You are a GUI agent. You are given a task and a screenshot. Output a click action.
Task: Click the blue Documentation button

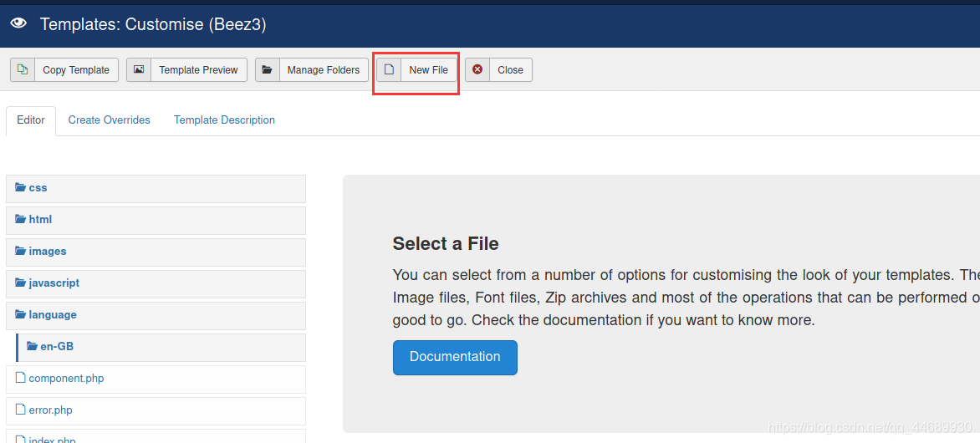click(x=455, y=357)
